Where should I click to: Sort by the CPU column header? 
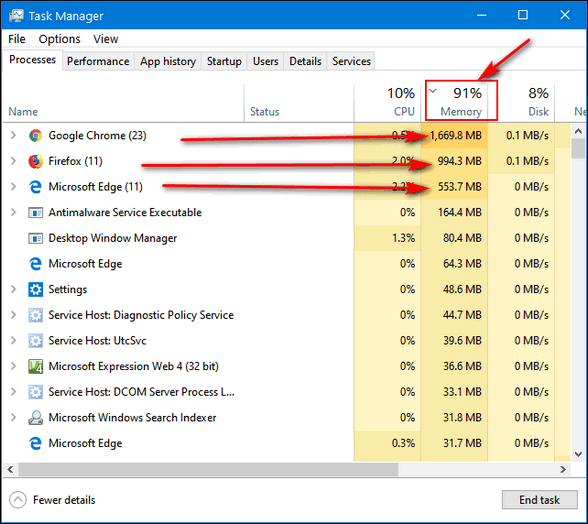tap(387, 103)
